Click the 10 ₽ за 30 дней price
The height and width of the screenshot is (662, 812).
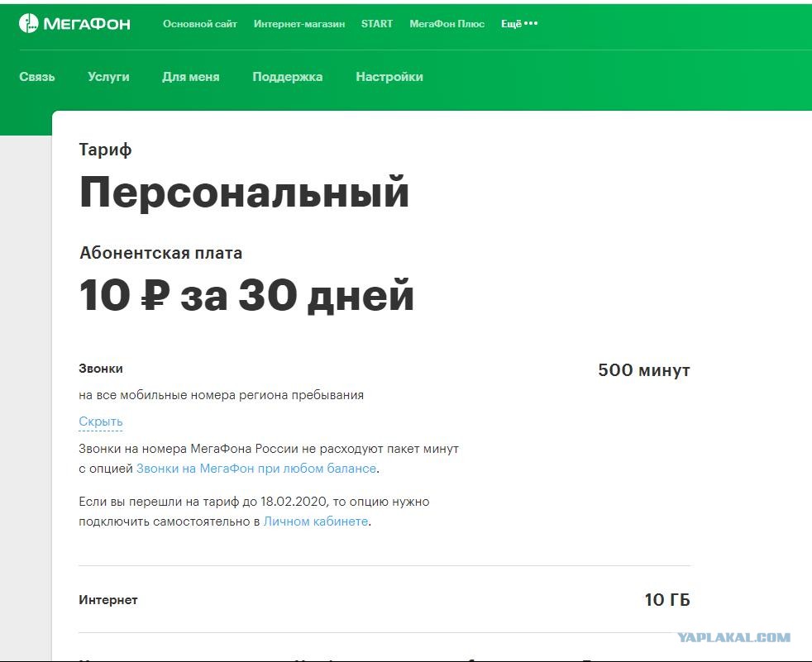tap(246, 295)
